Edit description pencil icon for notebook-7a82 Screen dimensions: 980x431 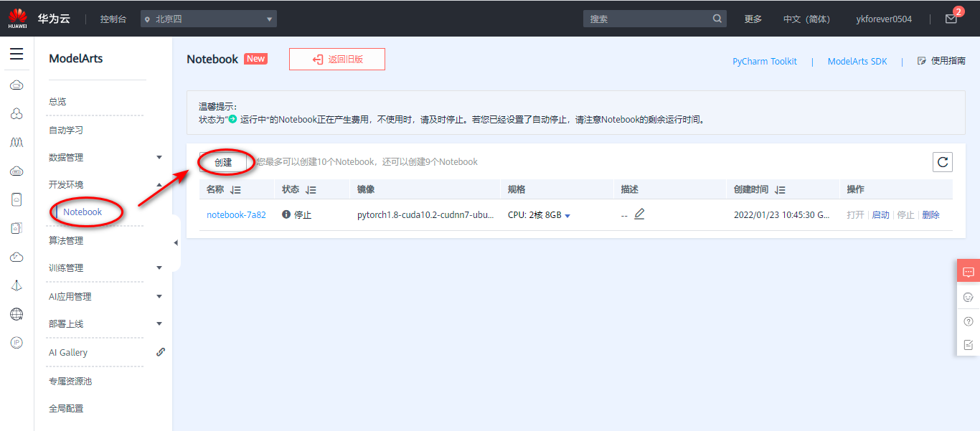click(x=639, y=214)
